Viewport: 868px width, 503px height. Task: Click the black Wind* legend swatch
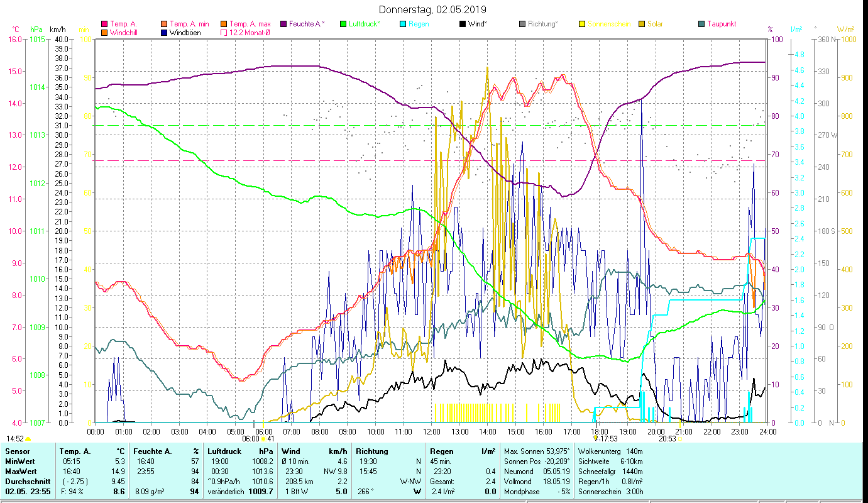(x=463, y=24)
